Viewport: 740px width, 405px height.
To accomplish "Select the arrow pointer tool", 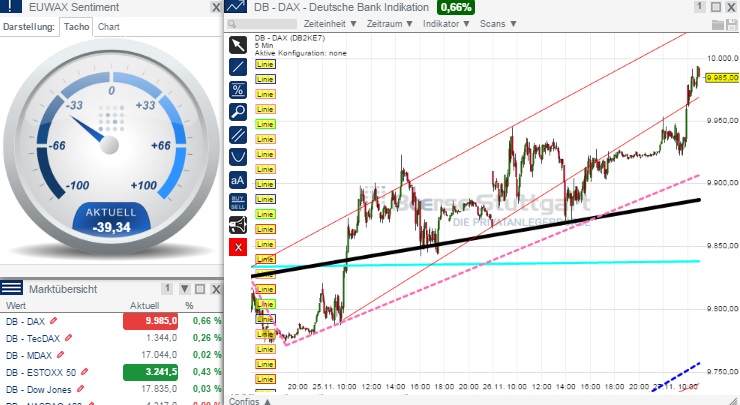I will (x=238, y=45).
